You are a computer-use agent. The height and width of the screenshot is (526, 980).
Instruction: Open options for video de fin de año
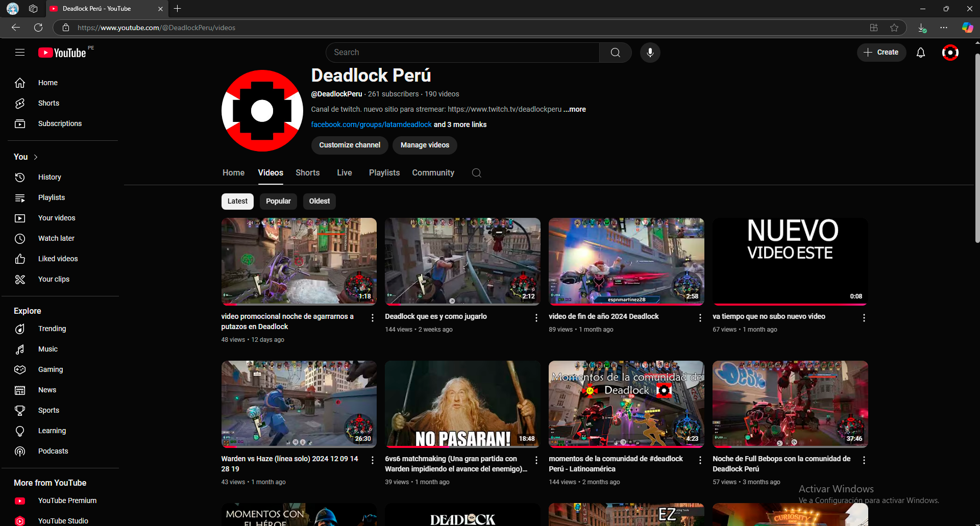700,318
